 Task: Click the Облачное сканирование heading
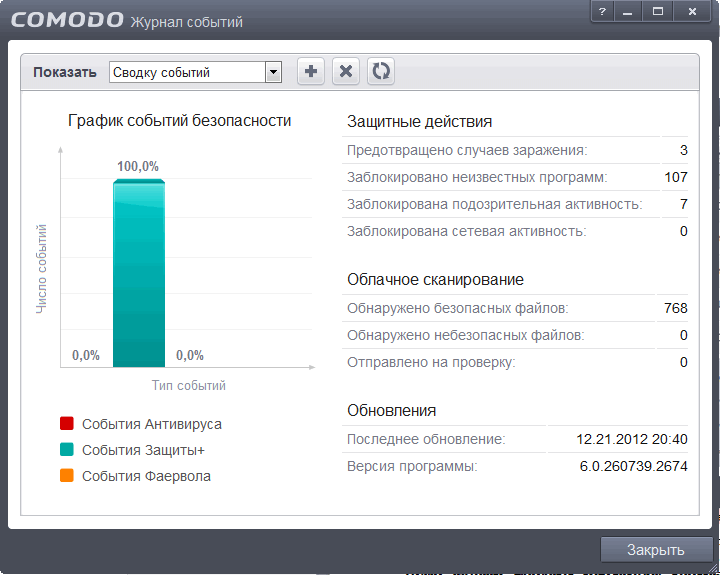(435, 280)
